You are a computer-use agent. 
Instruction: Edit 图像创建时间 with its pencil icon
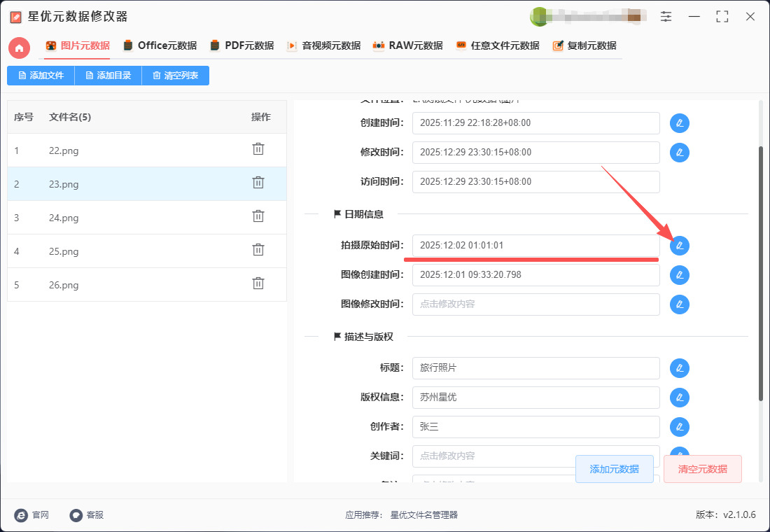point(680,275)
